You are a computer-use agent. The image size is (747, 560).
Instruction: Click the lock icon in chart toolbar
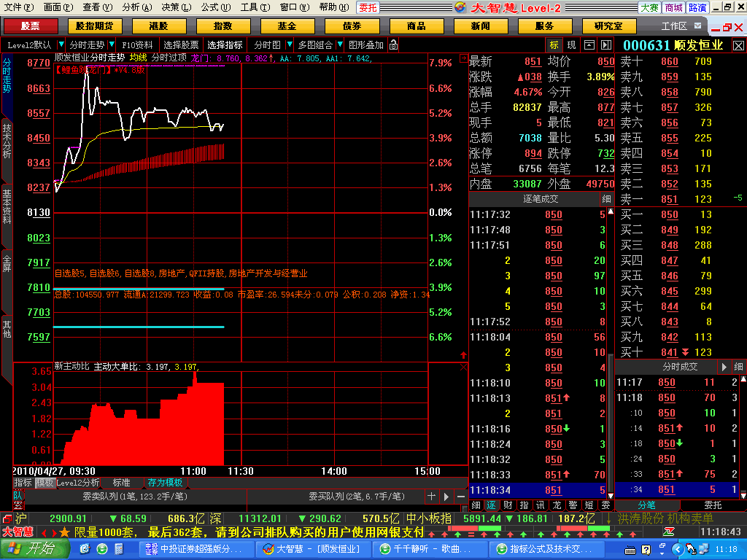(394, 45)
